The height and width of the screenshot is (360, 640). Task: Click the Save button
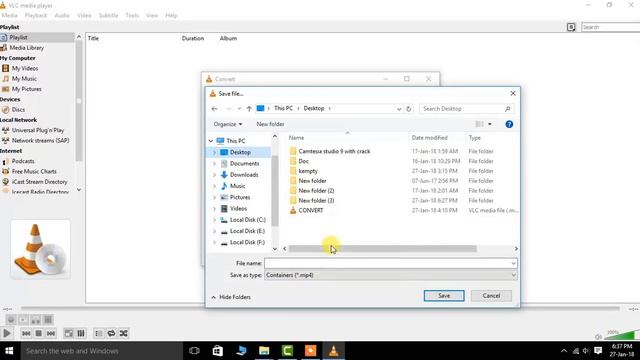(x=444, y=296)
